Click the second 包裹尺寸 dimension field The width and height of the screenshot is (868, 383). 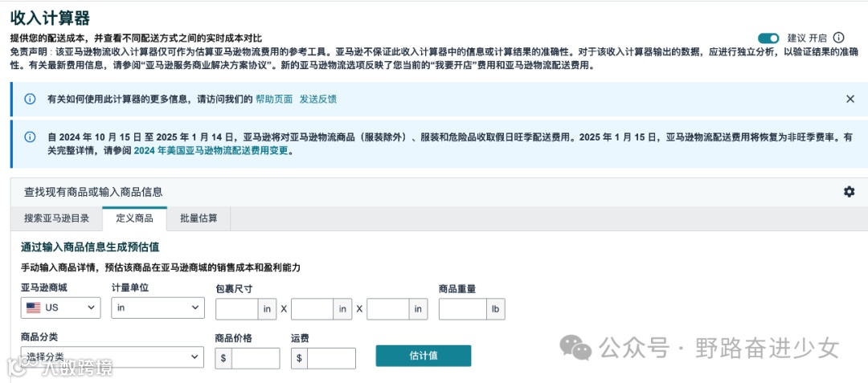pos(312,309)
